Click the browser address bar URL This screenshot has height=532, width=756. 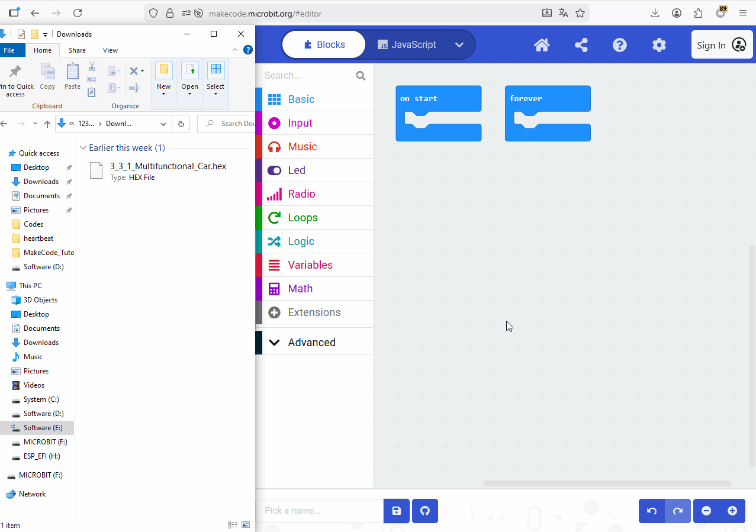265,13
